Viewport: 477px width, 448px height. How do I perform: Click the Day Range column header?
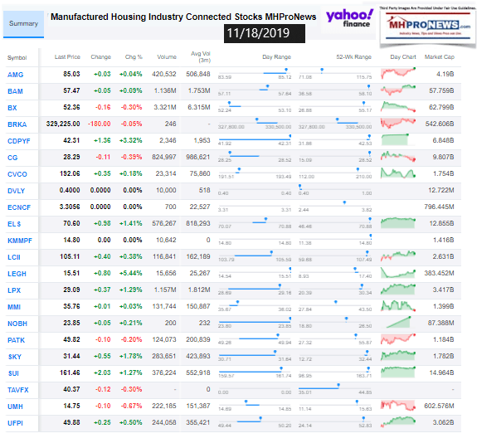[276, 57]
